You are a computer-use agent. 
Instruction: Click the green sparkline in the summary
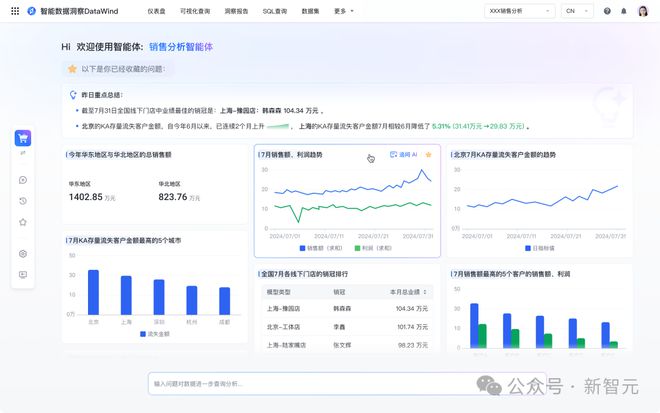coord(278,126)
